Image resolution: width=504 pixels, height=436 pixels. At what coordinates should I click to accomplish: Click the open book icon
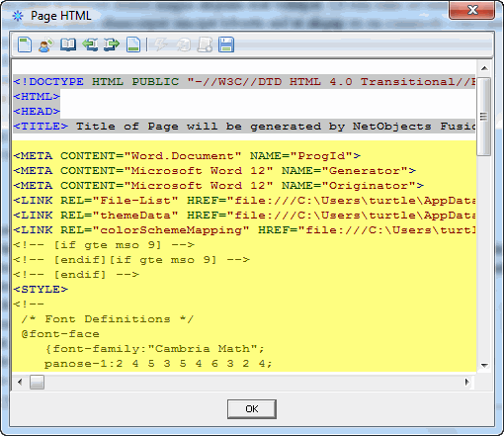(x=68, y=44)
